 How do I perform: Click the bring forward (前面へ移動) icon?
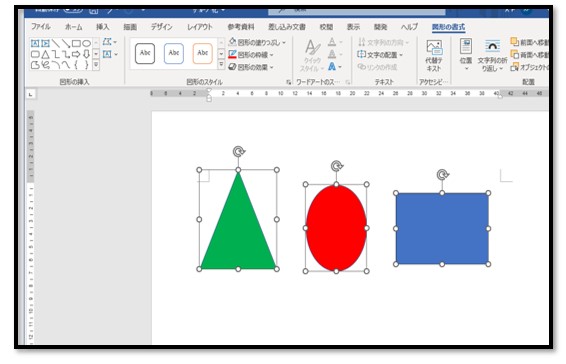pyautogui.click(x=529, y=43)
